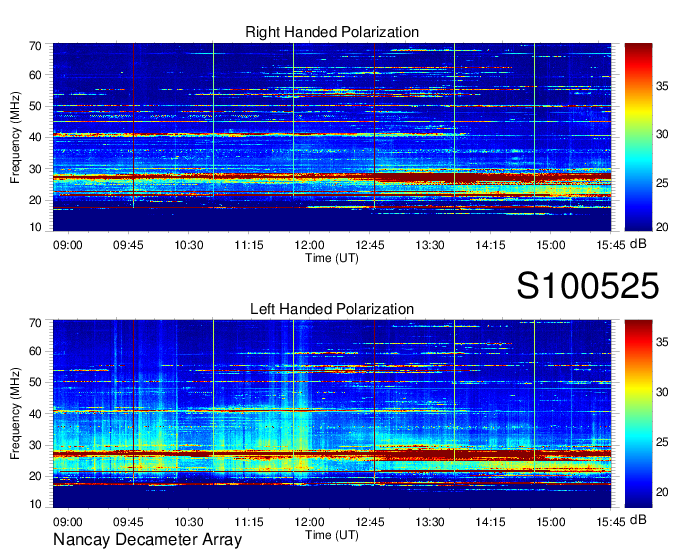This screenshot has width=680, height=552.
Task: Click "Frequency (MHz)" axis label of the top plot
Action: coord(15,137)
